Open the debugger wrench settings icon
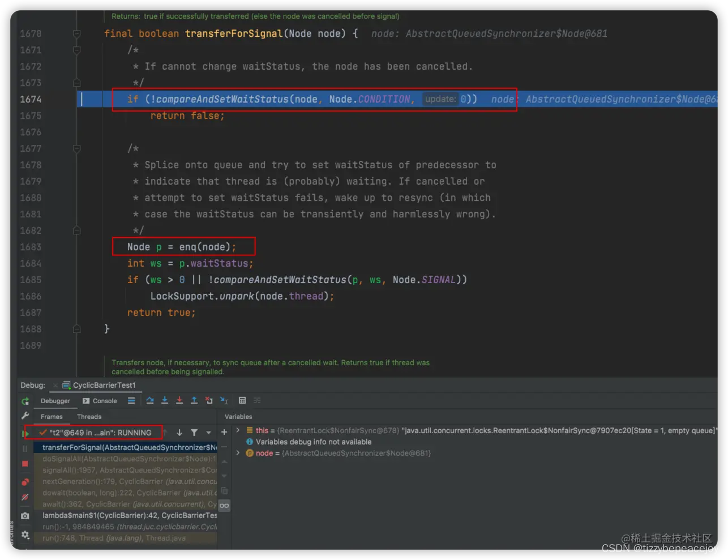The width and height of the screenshot is (728, 560). 25,416
